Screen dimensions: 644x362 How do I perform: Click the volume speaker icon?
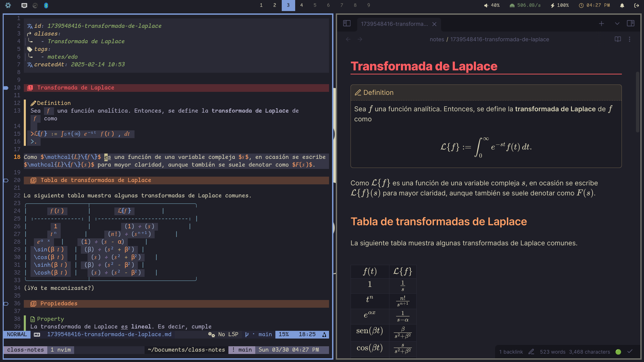click(x=486, y=5)
